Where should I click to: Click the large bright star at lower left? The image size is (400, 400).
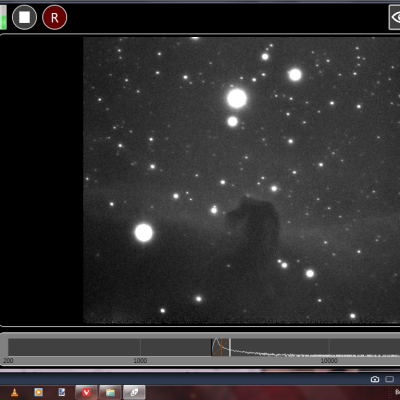(144, 233)
